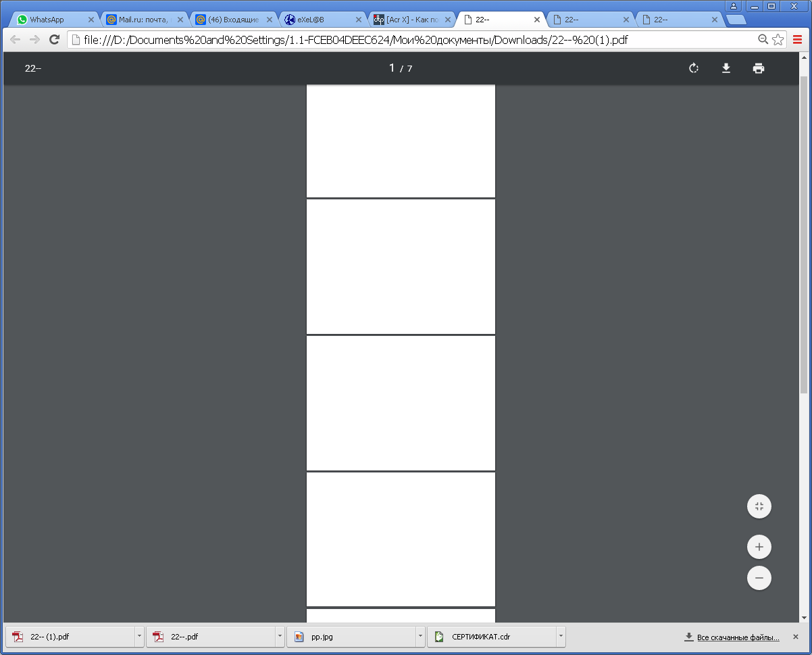812x655 pixels.
Task: Open downloaded file СЕРТИФИКАТ.cdr
Action: 492,637
